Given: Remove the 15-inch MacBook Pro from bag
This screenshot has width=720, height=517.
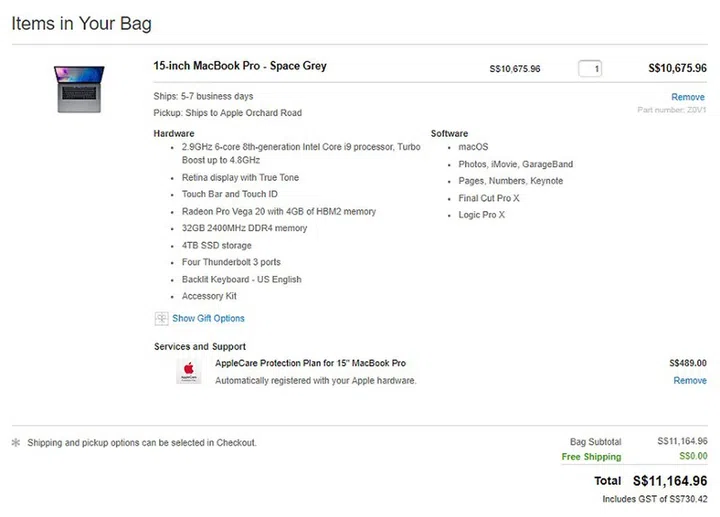Looking at the screenshot, I should pos(688,97).
